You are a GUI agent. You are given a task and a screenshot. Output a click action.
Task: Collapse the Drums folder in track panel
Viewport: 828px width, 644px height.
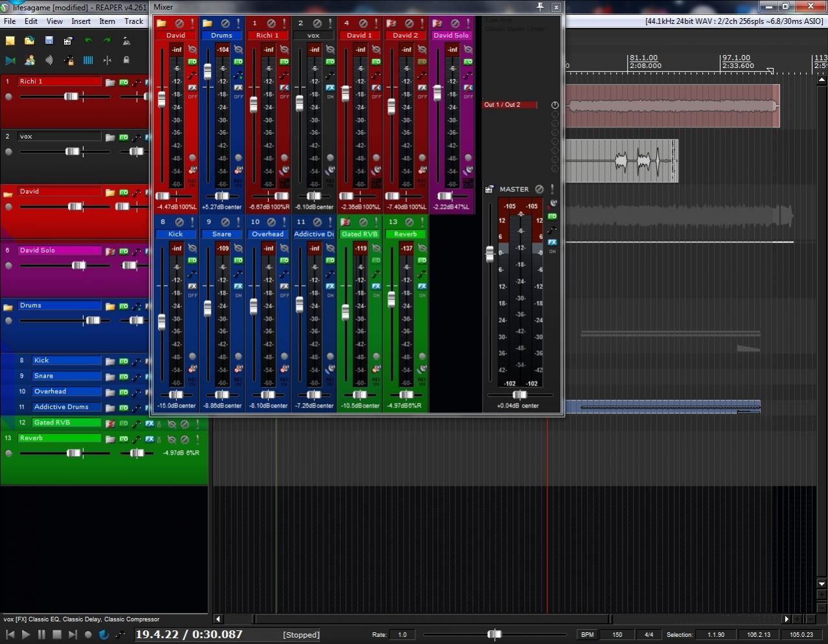[8, 307]
